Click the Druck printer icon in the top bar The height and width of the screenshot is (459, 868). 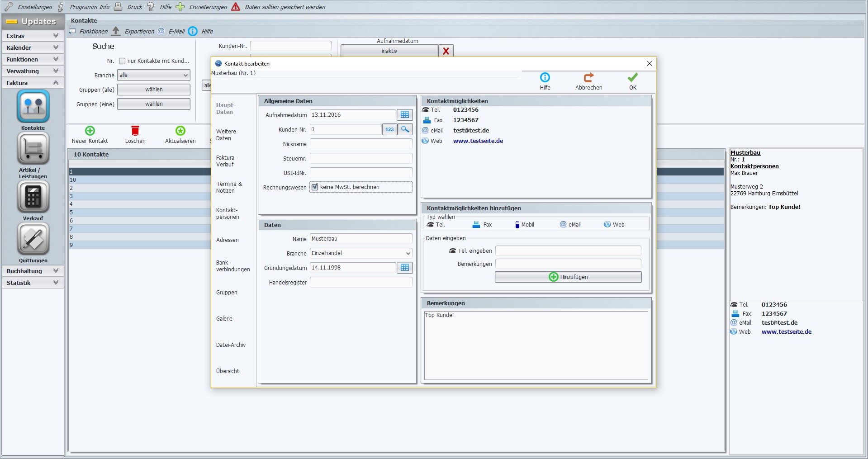coord(118,7)
